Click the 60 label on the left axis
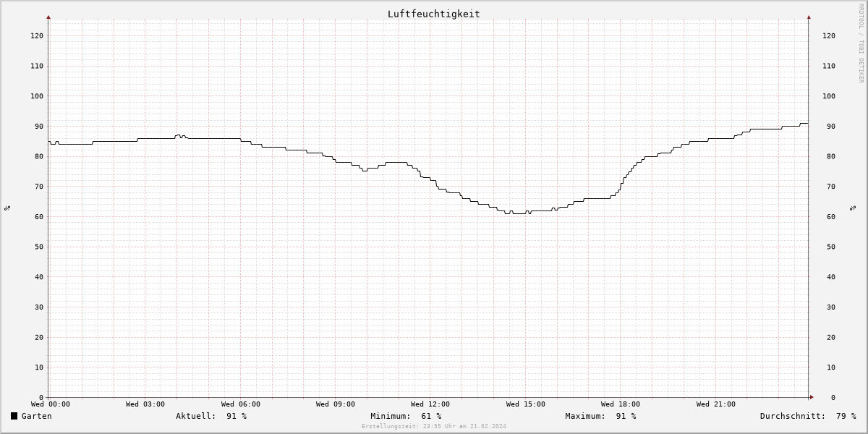Viewport: 868px width, 434px height. click(x=39, y=216)
